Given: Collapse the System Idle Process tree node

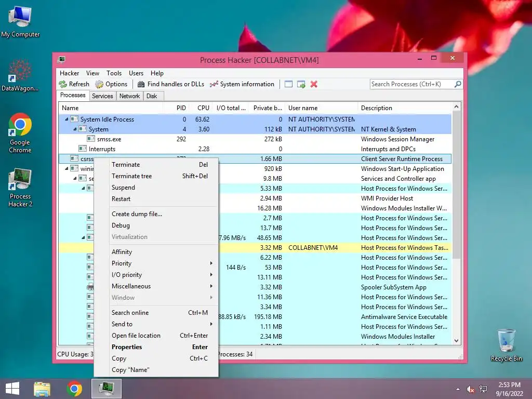Looking at the screenshot, I should tap(66, 119).
